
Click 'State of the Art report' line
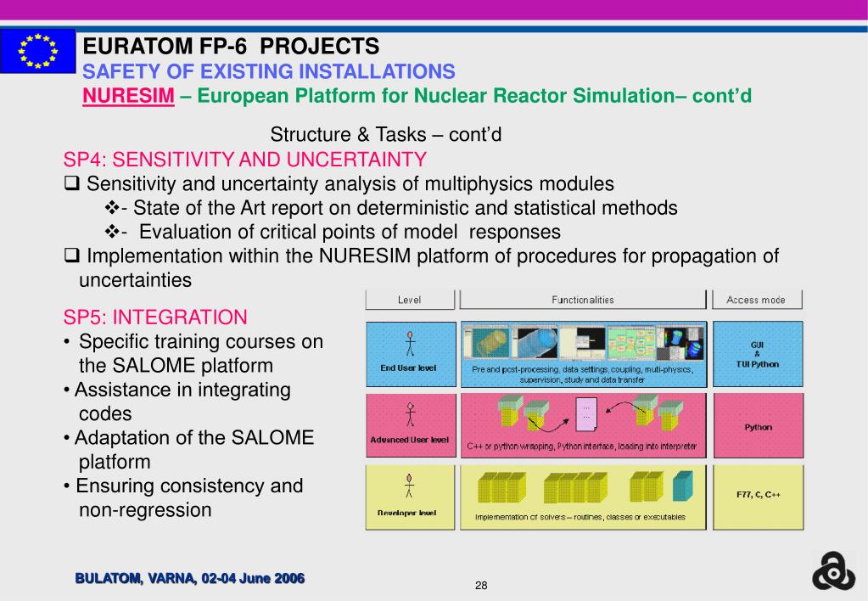pyautogui.click(x=406, y=208)
